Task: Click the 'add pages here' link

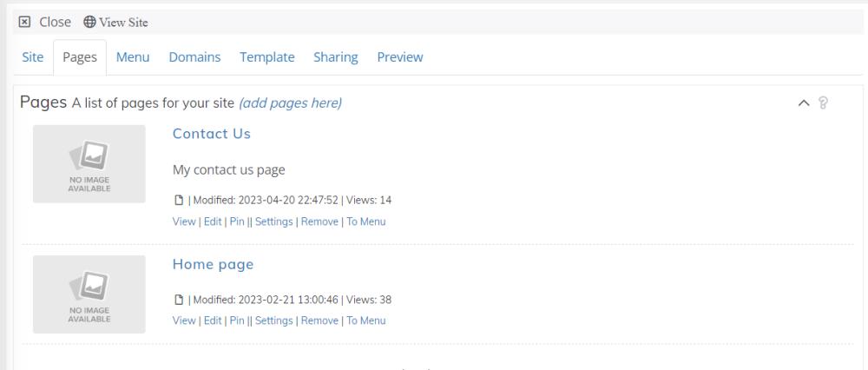Action: coord(290,103)
